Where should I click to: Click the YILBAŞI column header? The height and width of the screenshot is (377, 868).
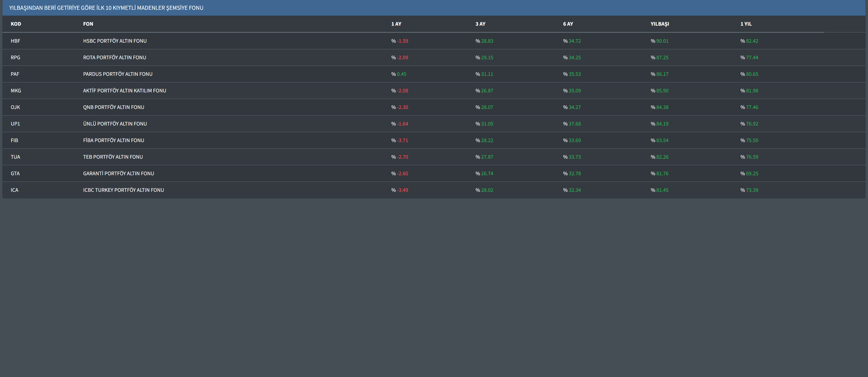coord(660,24)
